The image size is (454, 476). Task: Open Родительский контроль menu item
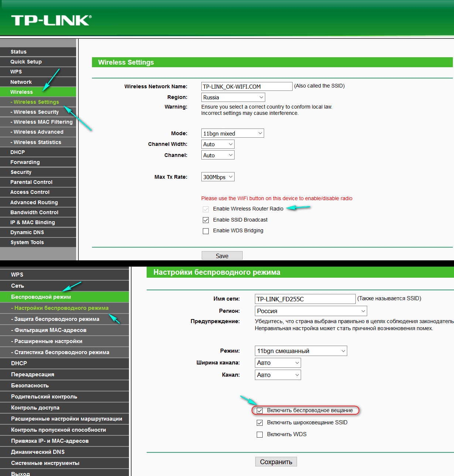[x=65, y=397]
